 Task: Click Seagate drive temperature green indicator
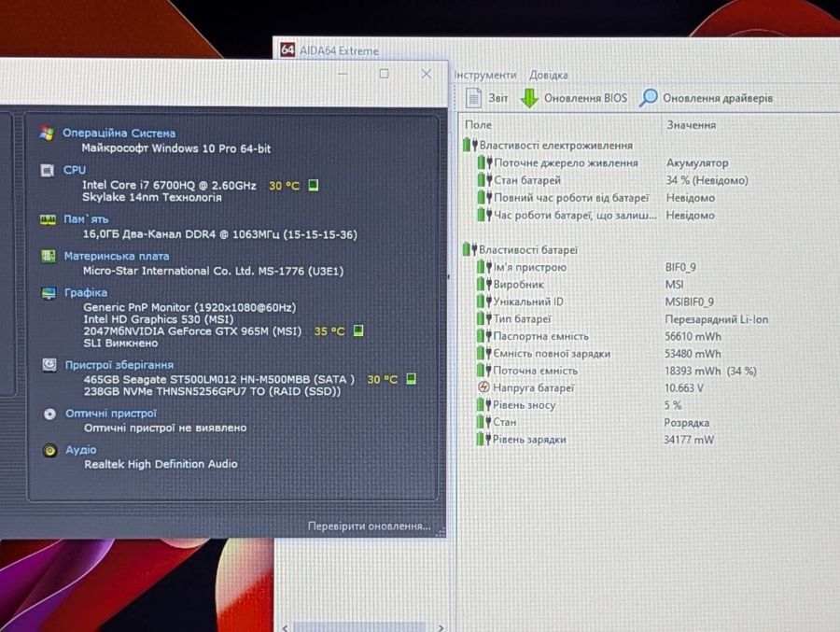tap(411, 379)
